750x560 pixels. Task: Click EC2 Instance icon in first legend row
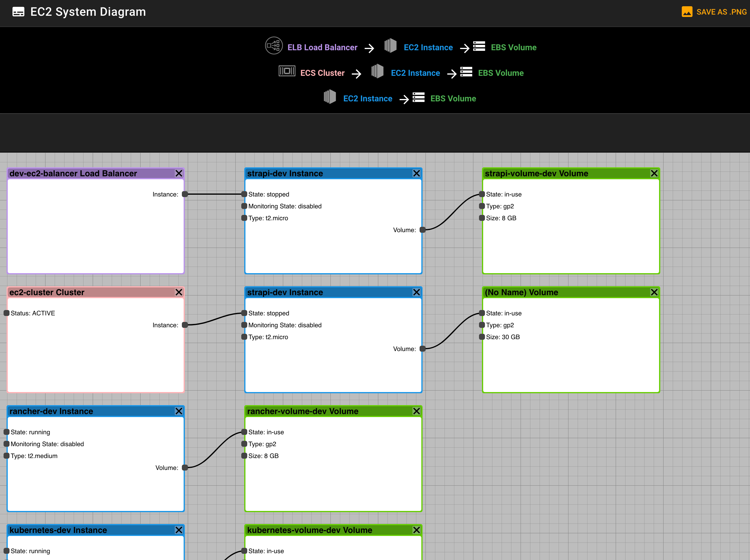(x=390, y=45)
